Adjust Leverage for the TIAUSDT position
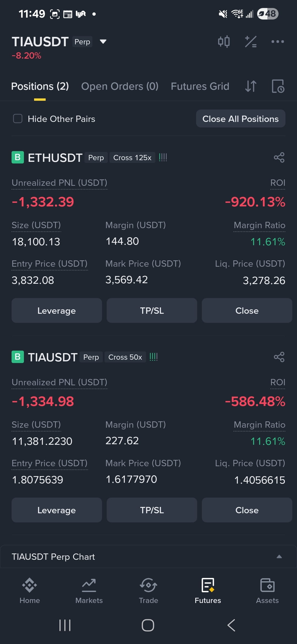 point(57,510)
